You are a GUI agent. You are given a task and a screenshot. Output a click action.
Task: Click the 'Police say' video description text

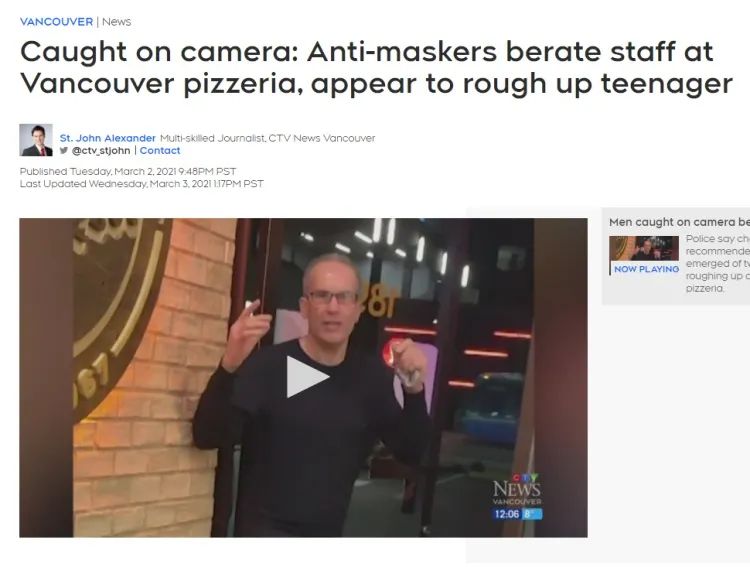(x=717, y=263)
